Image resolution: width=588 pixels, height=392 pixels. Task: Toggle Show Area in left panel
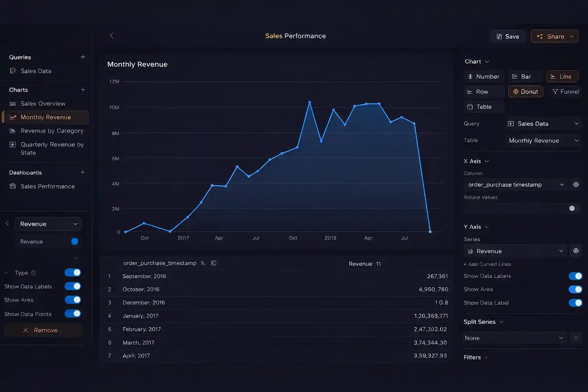coord(73,300)
